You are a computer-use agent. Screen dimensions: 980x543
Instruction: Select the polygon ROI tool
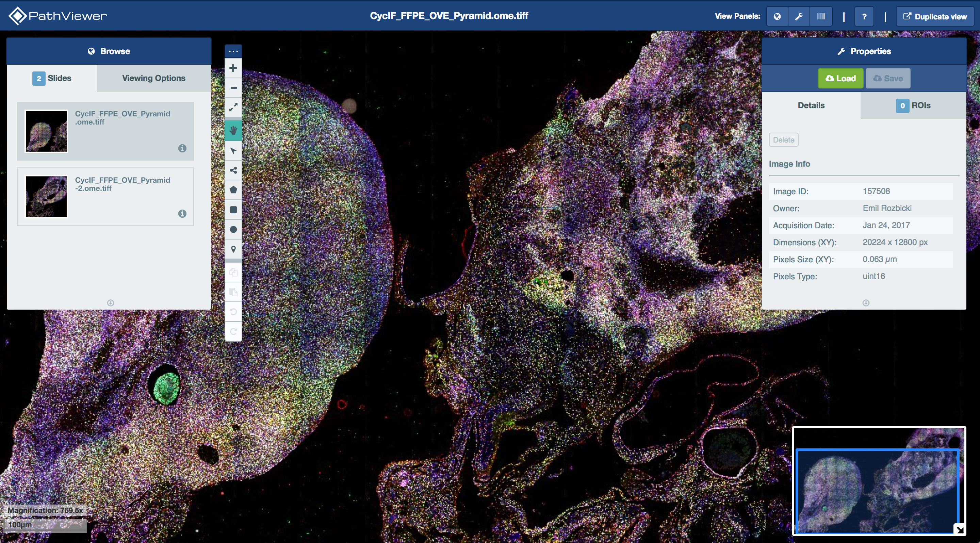233,190
